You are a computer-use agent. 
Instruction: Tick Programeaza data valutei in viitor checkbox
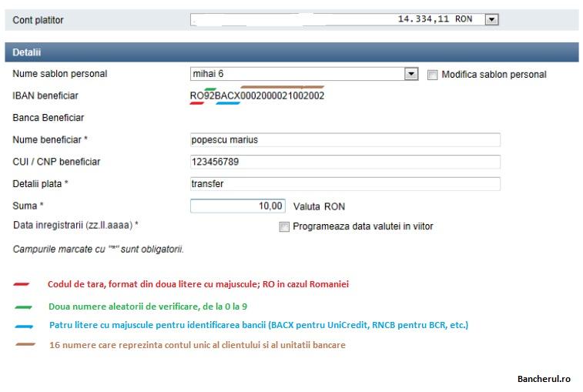tap(284, 227)
